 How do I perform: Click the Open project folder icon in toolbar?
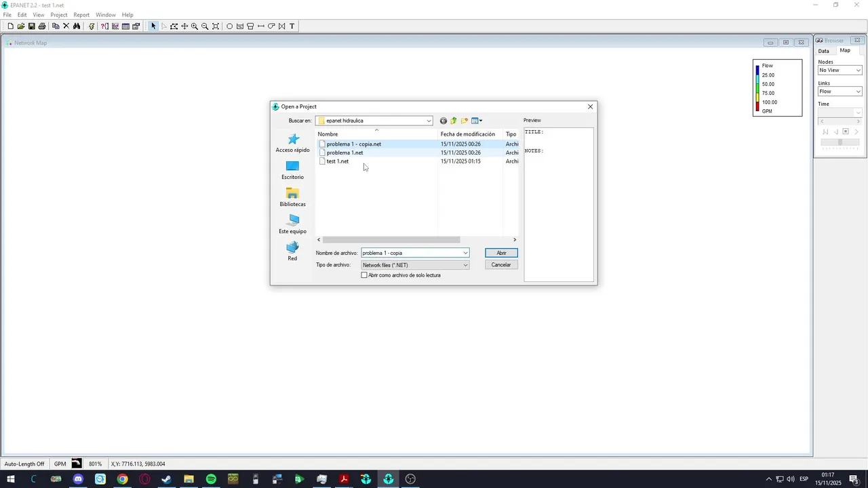[x=21, y=26]
